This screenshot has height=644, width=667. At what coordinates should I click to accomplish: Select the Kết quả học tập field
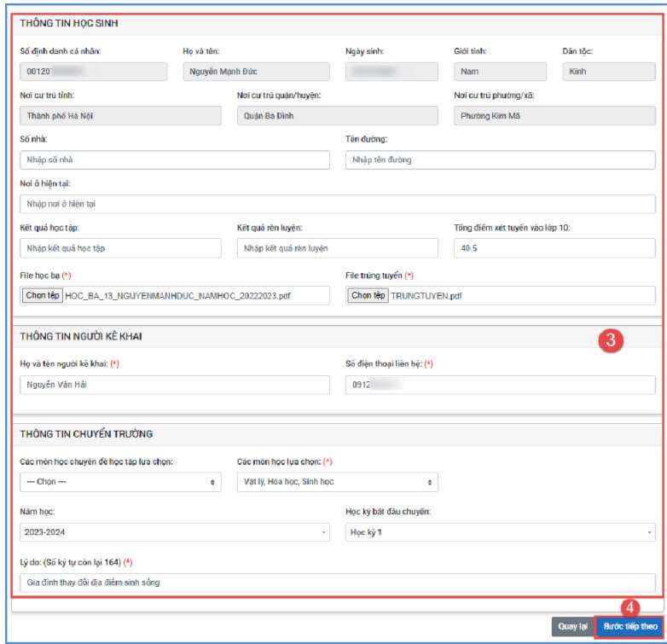[120, 248]
